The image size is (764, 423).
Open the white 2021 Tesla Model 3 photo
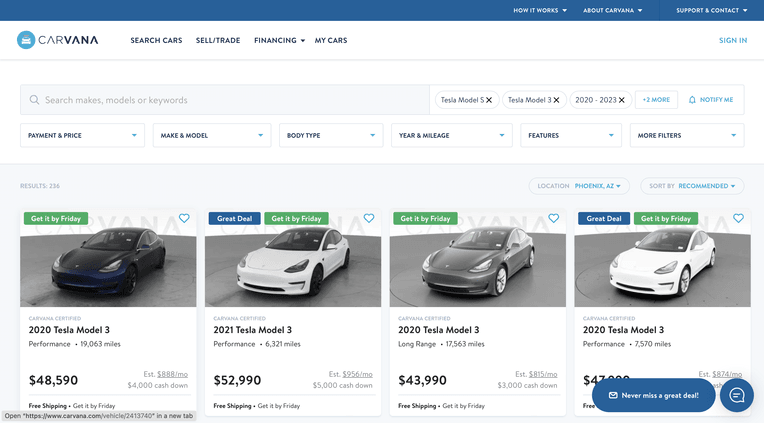pos(293,258)
